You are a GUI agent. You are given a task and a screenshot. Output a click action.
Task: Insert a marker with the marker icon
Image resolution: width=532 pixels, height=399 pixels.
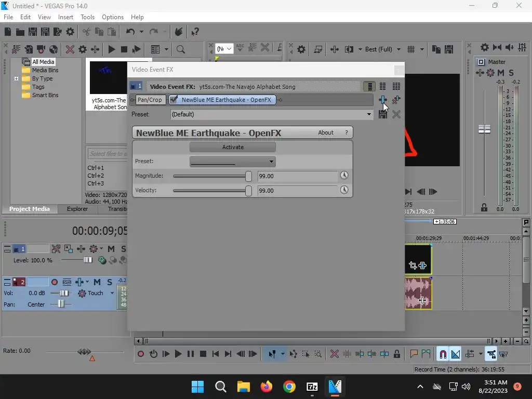414,354
